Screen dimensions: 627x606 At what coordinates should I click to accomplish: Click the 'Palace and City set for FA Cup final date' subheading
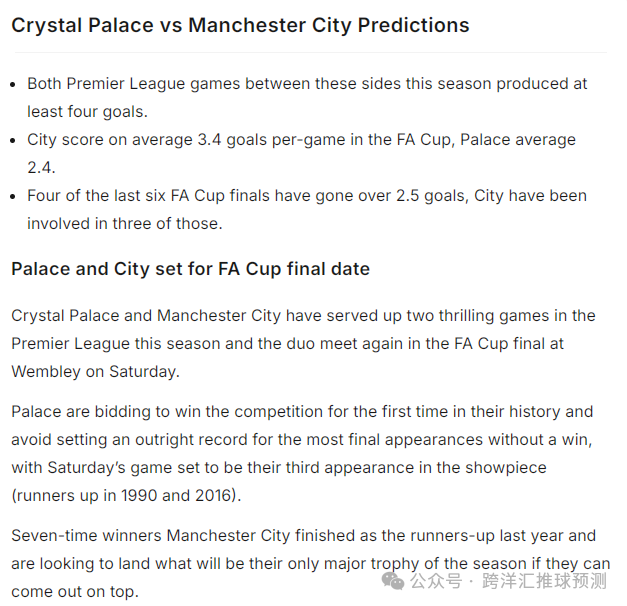point(190,269)
